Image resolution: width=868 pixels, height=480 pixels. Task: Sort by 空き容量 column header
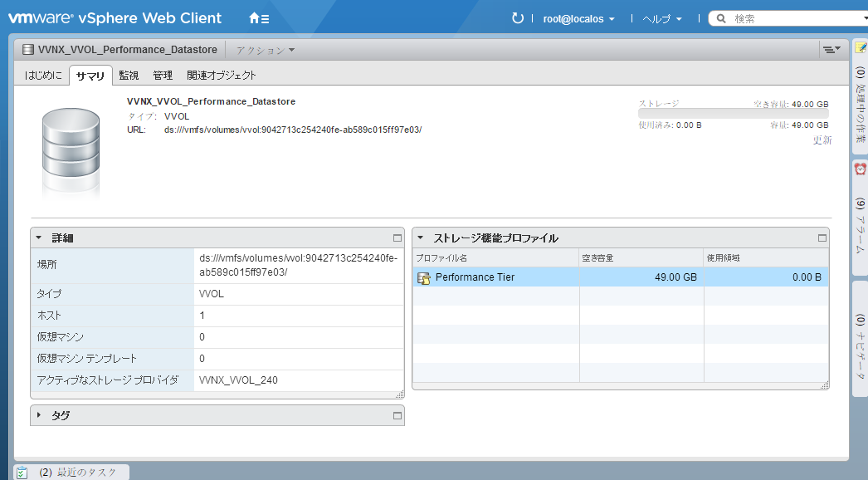click(x=641, y=257)
